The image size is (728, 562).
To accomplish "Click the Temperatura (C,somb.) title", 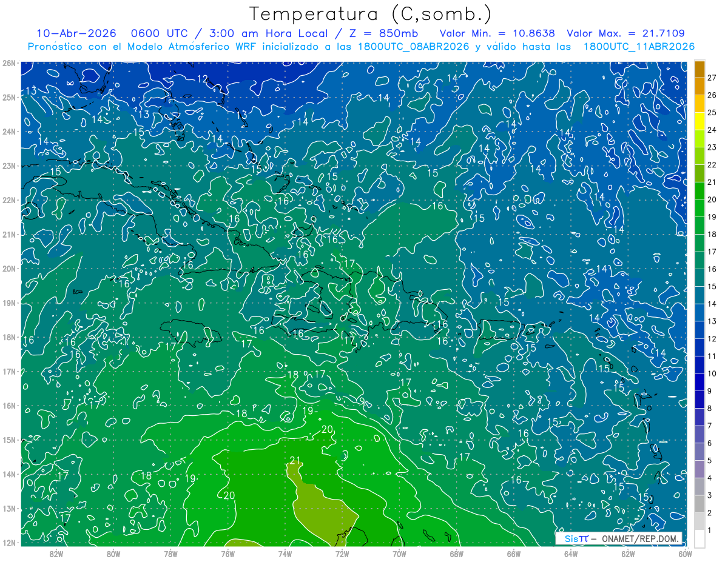I will click(370, 14).
